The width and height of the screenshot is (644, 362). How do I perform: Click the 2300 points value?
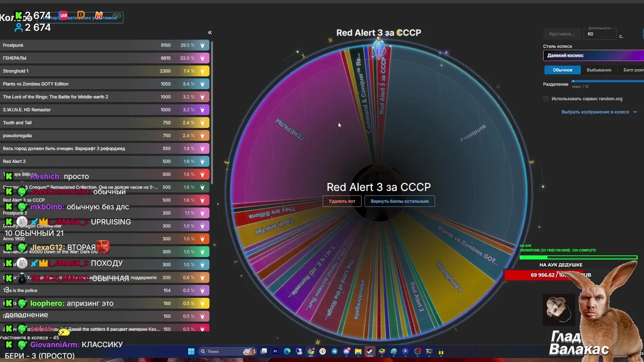[x=165, y=71]
